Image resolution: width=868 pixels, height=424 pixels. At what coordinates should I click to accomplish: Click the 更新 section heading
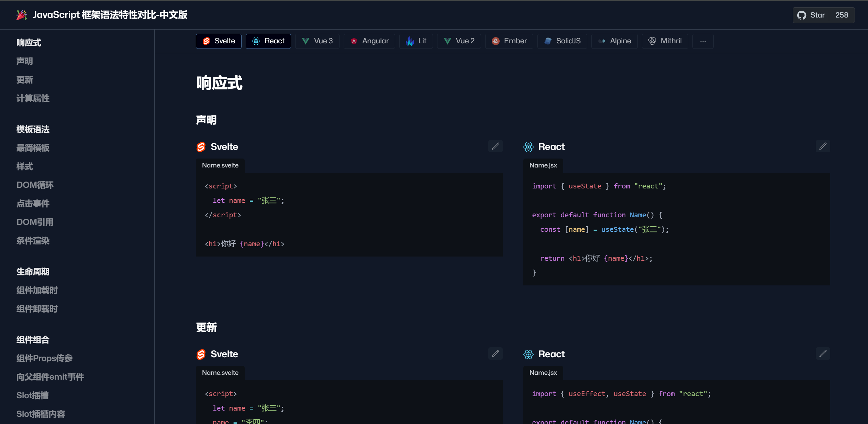tap(206, 327)
